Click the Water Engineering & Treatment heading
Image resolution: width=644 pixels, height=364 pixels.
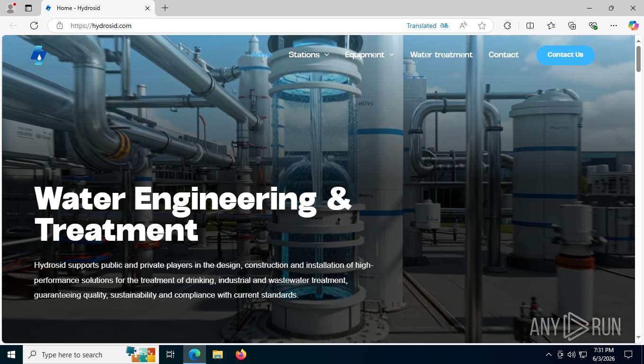tap(193, 214)
